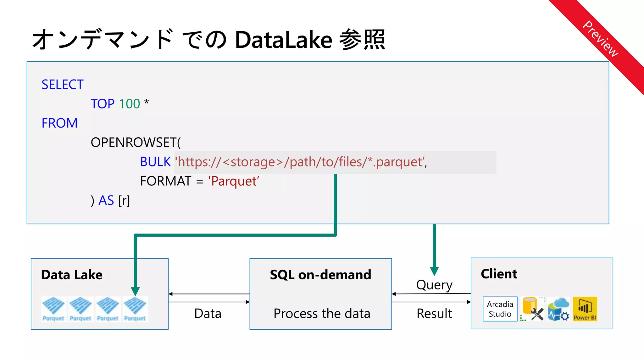Click the last Parquet icon under the arrow
644x362 pixels.
click(x=135, y=309)
